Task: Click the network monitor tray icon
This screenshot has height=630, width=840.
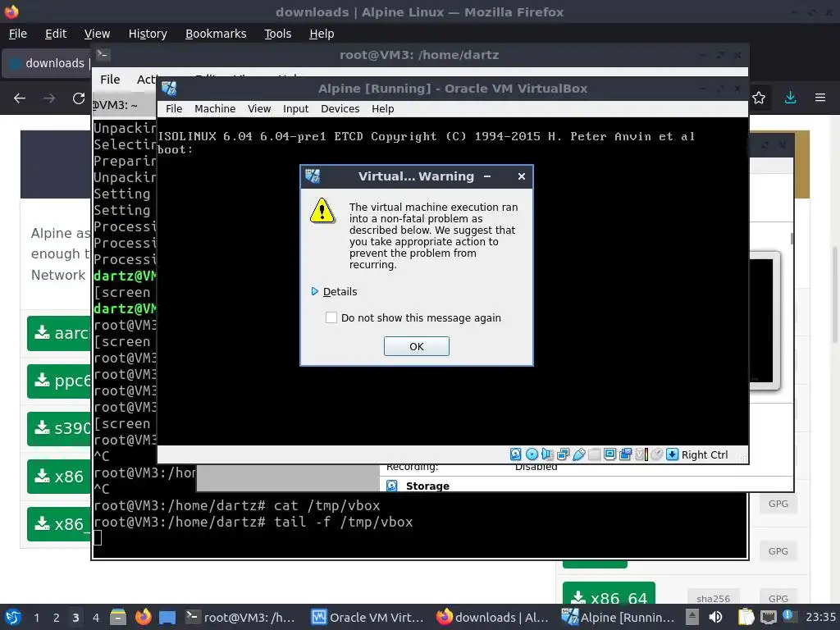Action: [768, 617]
